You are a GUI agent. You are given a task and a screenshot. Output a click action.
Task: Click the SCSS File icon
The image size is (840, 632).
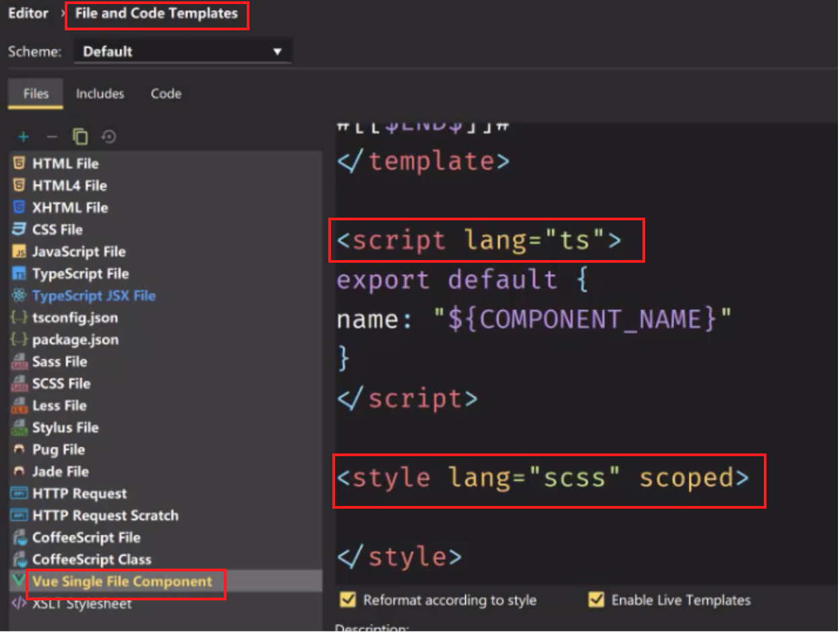pos(20,383)
